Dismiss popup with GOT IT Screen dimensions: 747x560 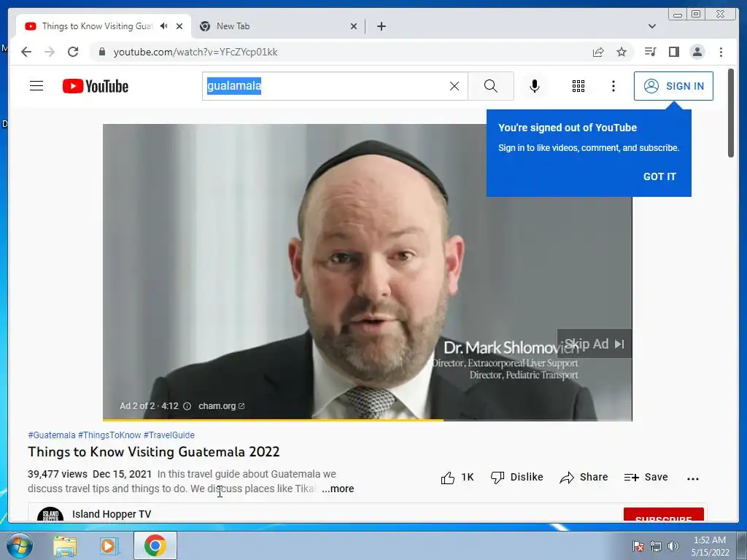point(659,176)
